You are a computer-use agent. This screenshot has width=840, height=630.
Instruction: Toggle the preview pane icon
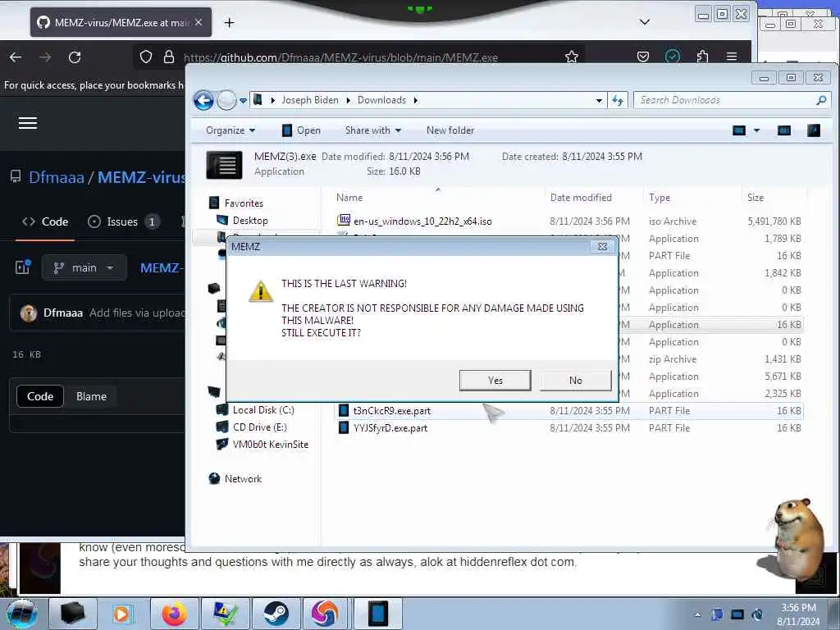tap(783, 130)
